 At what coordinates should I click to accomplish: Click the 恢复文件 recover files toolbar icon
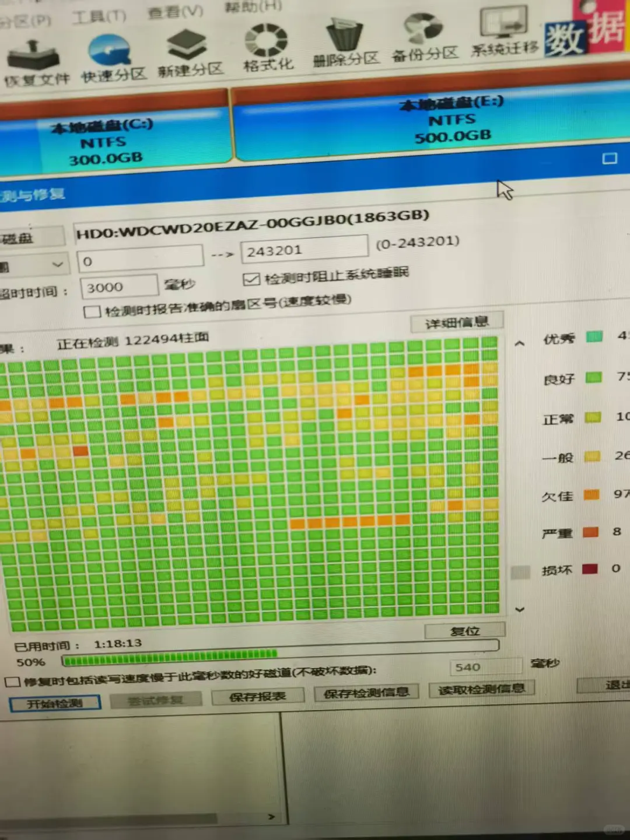coord(34,63)
